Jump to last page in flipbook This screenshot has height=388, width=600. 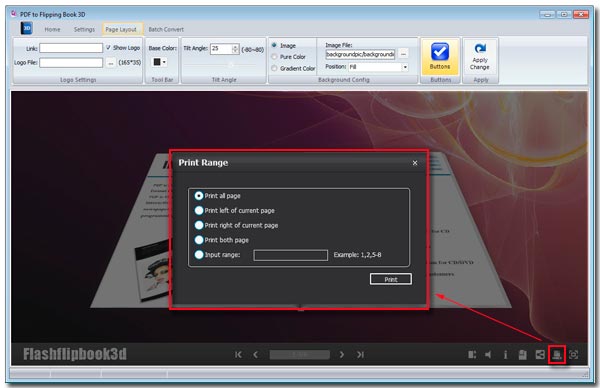tap(360, 355)
